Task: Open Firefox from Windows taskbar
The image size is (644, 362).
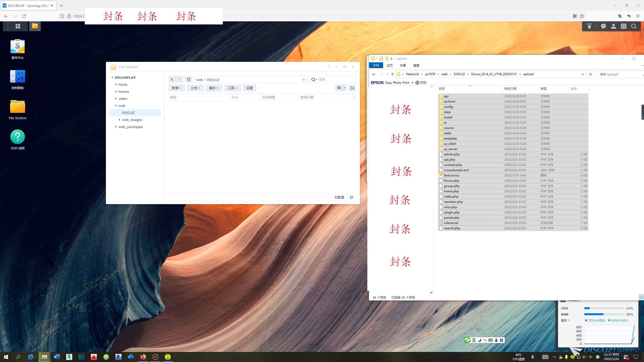Action: coord(143,357)
